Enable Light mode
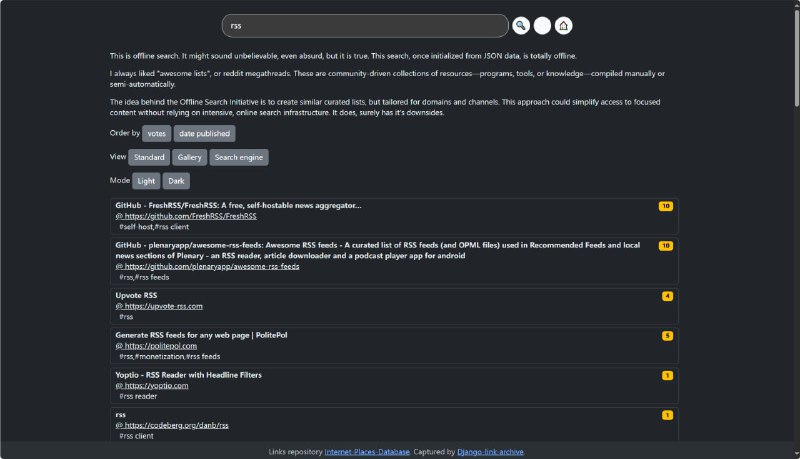 pyautogui.click(x=146, y=181)
